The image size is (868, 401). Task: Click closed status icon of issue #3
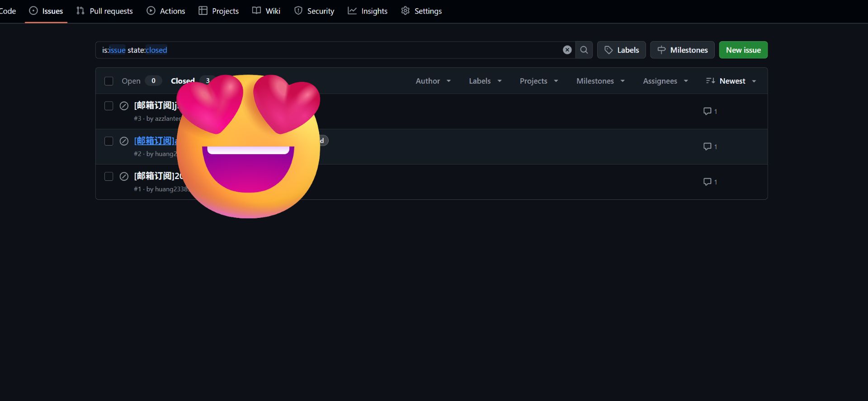[124, 106]
